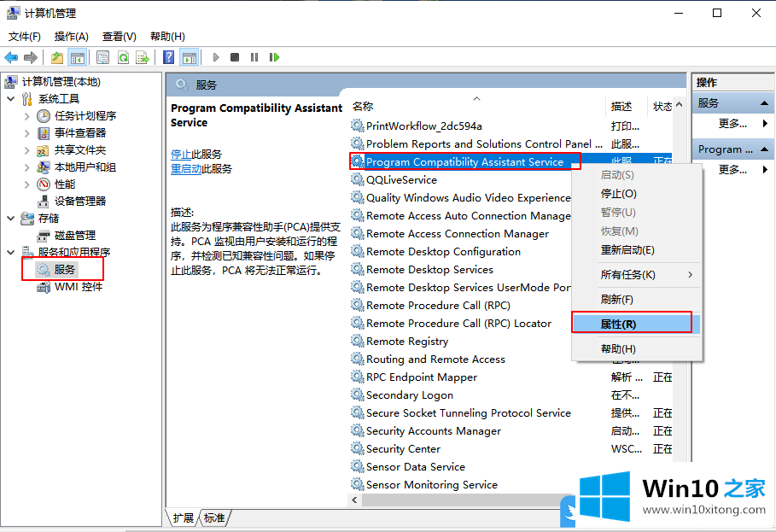Click the Export list toolbar icon
This screenshot has height=532, width=776.
pyautogui.click(x=143, y=57)
